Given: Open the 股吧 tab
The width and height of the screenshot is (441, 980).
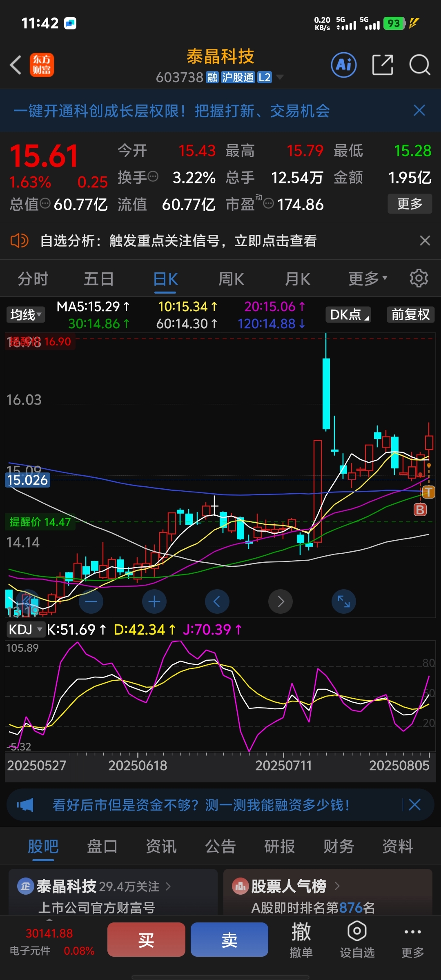Looking at the screenshot, I should 43,846.
